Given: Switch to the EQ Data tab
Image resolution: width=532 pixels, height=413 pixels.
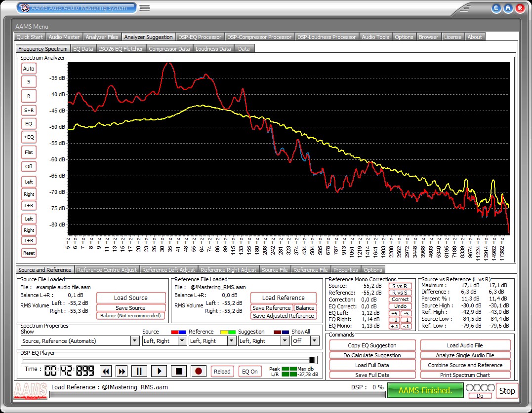Looking at the screenshot, I should 83,49.
